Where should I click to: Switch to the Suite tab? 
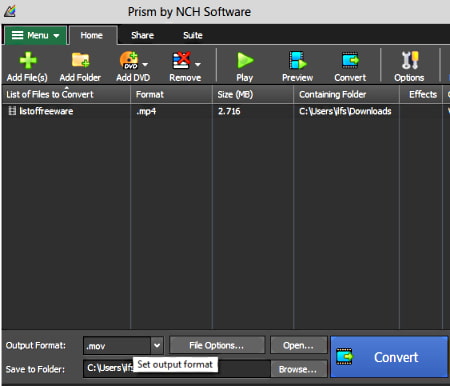point(193,35)
